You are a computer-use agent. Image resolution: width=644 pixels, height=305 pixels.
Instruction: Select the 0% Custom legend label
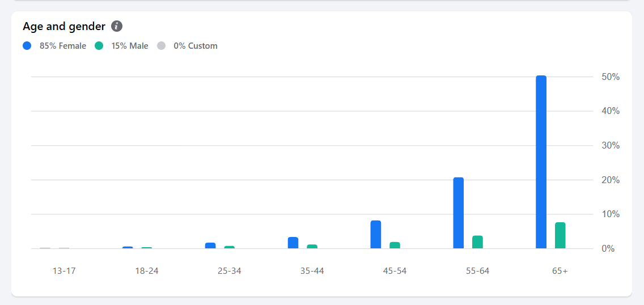[x=196, y=46]
